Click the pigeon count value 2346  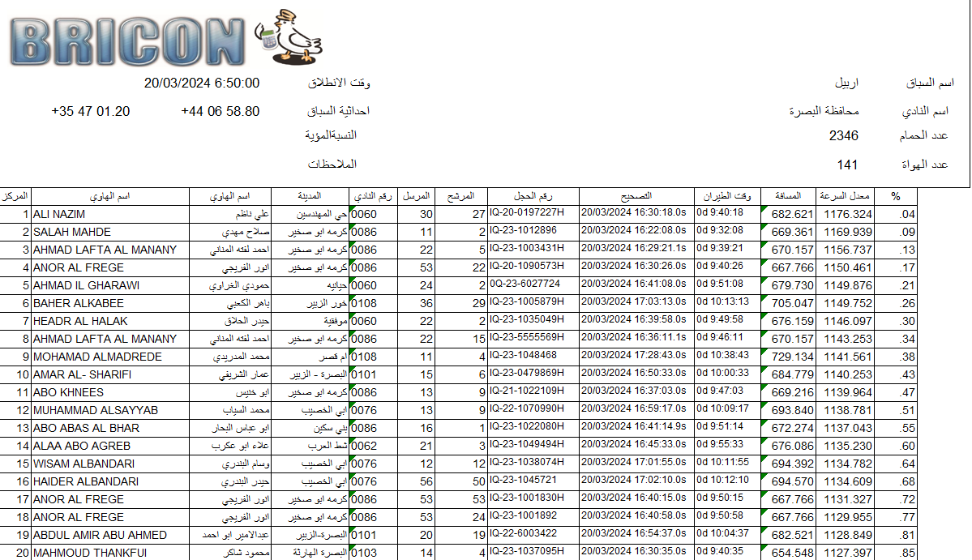click(843, 136)
